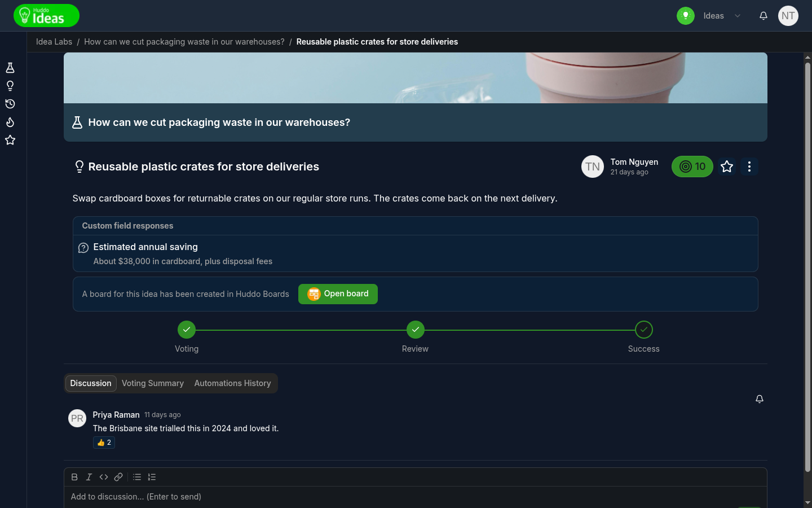Screen dimensions: 812x508
Task: Select the Success stage marker
Action: [x=644, y=330]
